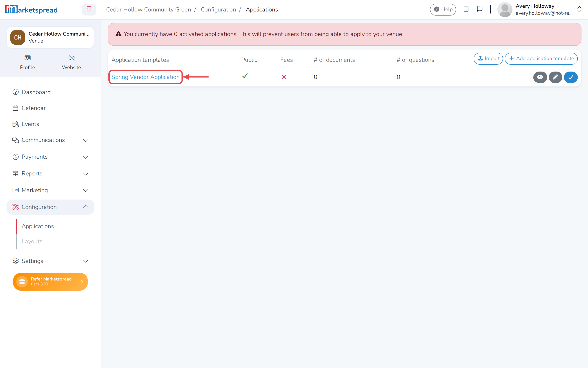This screenshot has width=588, height=368.
Task: Click Add application template button
Action: 541,58
